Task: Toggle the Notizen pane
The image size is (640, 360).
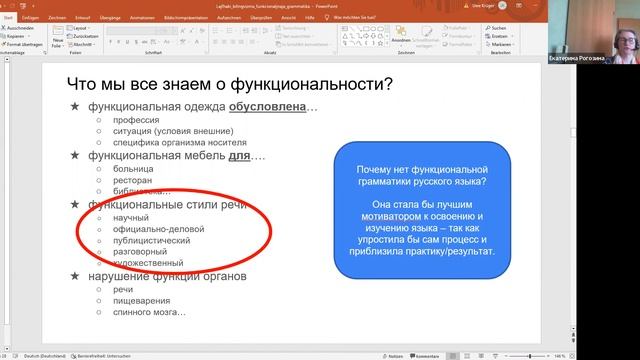Action: 393,356
